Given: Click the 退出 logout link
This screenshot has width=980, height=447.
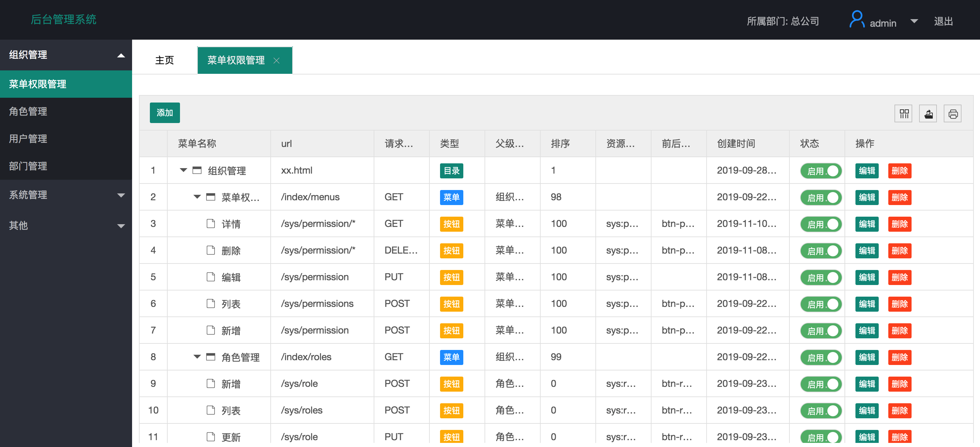Looking at the screenshot, I should click(943, 21).
